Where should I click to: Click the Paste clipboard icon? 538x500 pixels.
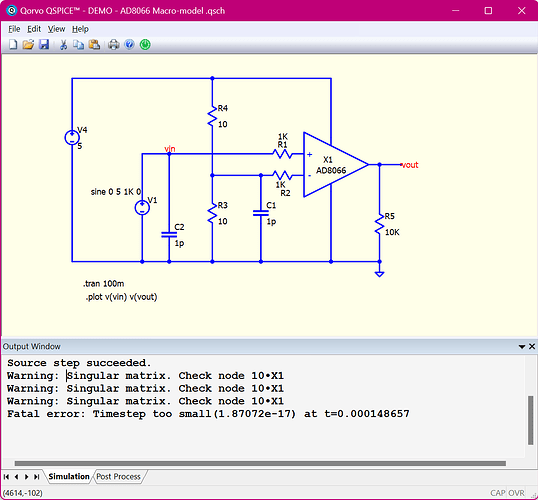94,45
